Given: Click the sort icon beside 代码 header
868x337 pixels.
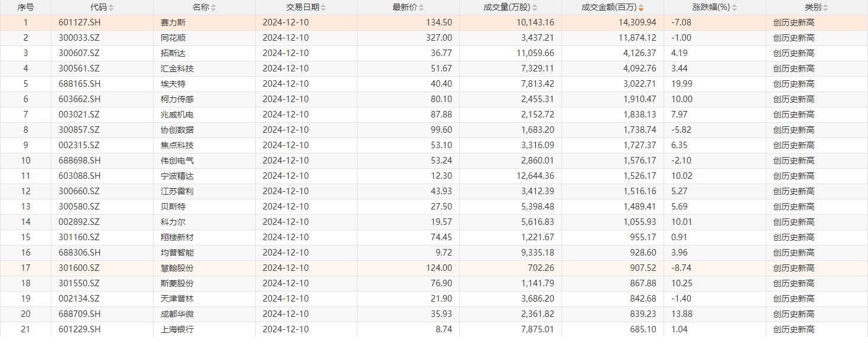Looking at the screenshot, I should pos(111,8).
